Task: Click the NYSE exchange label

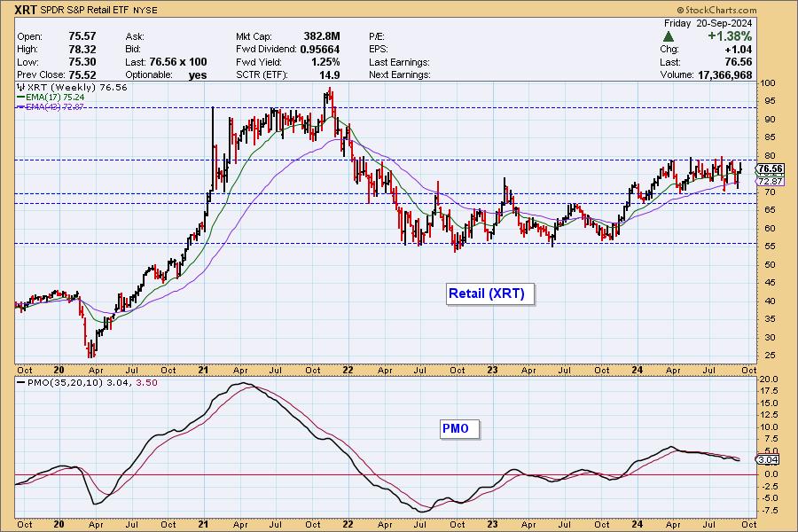Action: [146, 10]
